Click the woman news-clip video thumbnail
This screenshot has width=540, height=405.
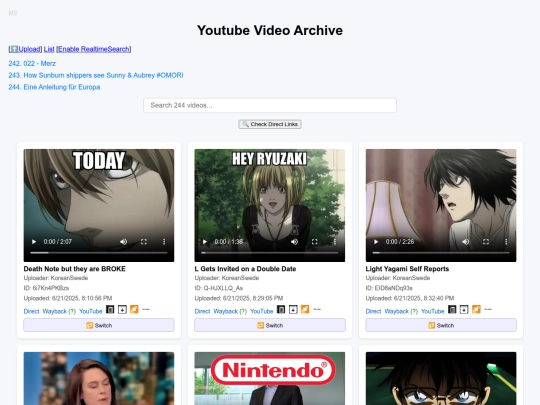point(99,378)
